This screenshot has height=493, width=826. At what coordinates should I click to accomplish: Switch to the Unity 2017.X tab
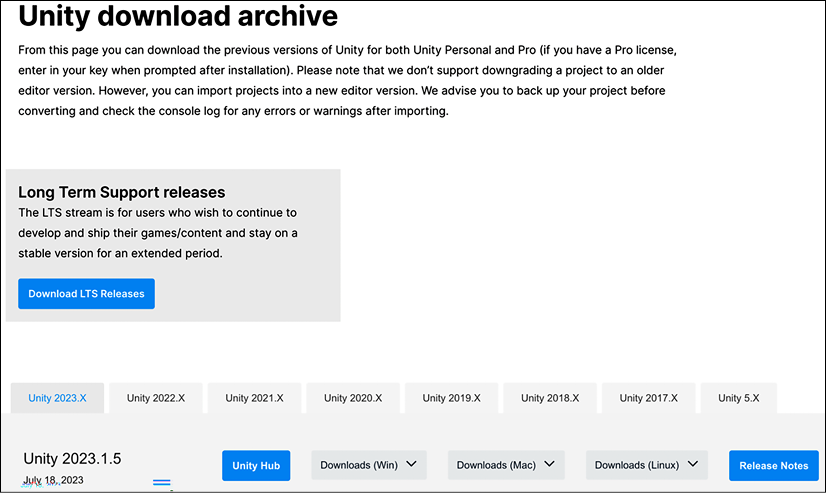[648, 398]
